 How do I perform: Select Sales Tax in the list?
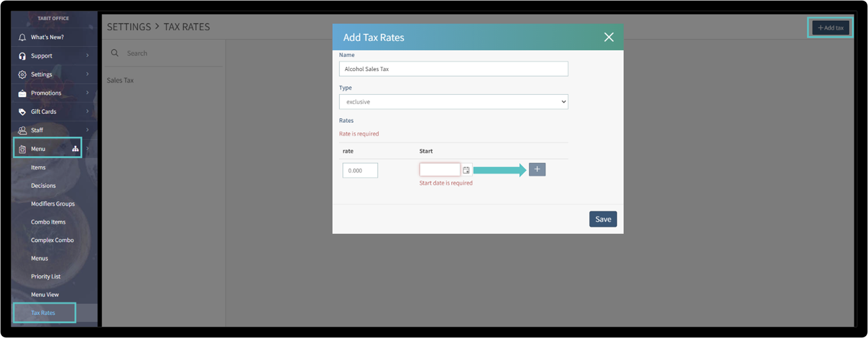(x=120, y=81)
